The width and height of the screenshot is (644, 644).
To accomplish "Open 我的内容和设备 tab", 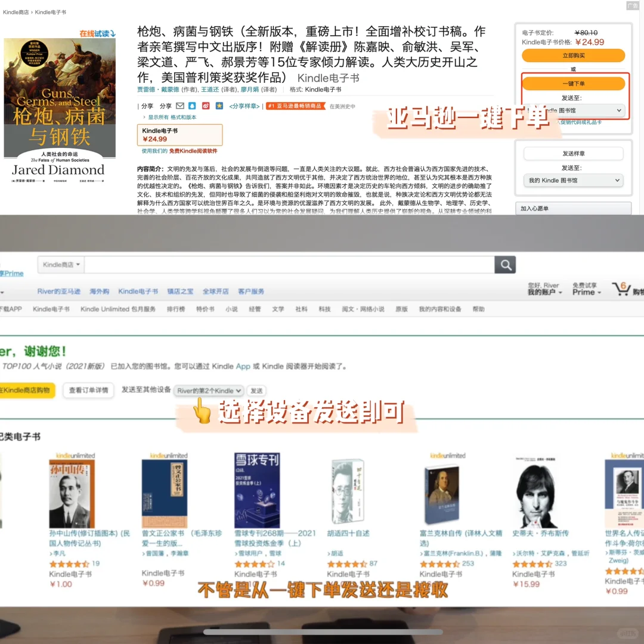I will click(x=440, y=309).
